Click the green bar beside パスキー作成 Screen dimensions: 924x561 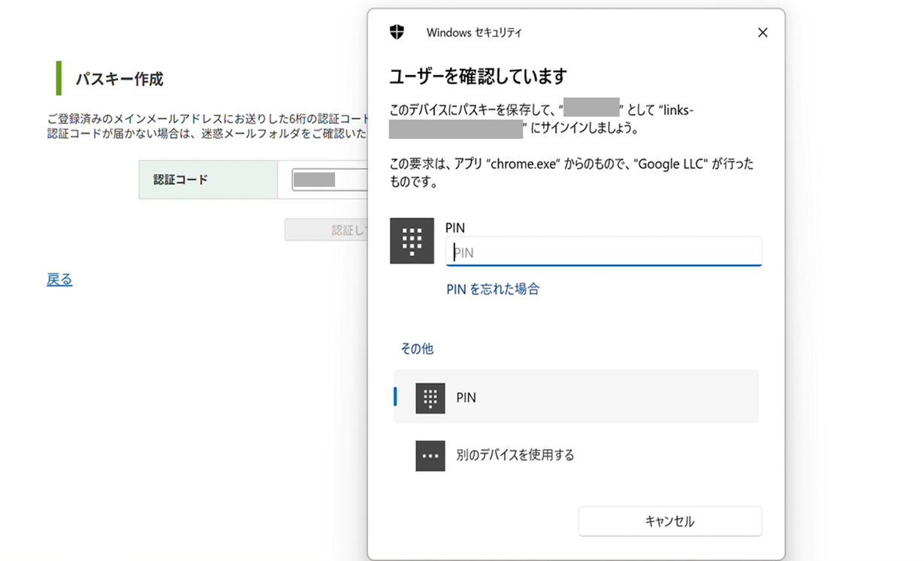point(59,78)
